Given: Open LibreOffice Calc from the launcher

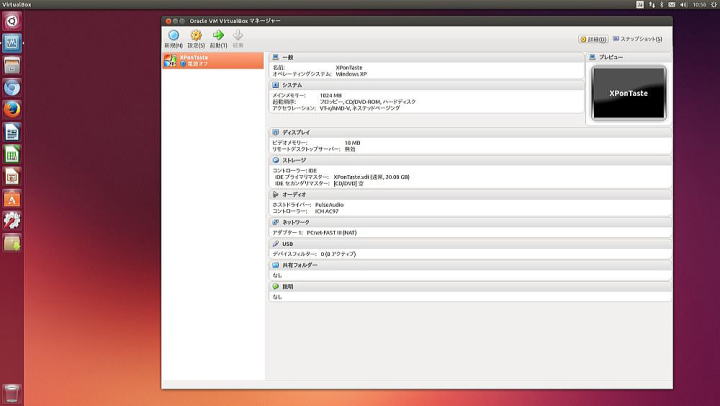Looking at the screenshot, I should tap(12, 154).
